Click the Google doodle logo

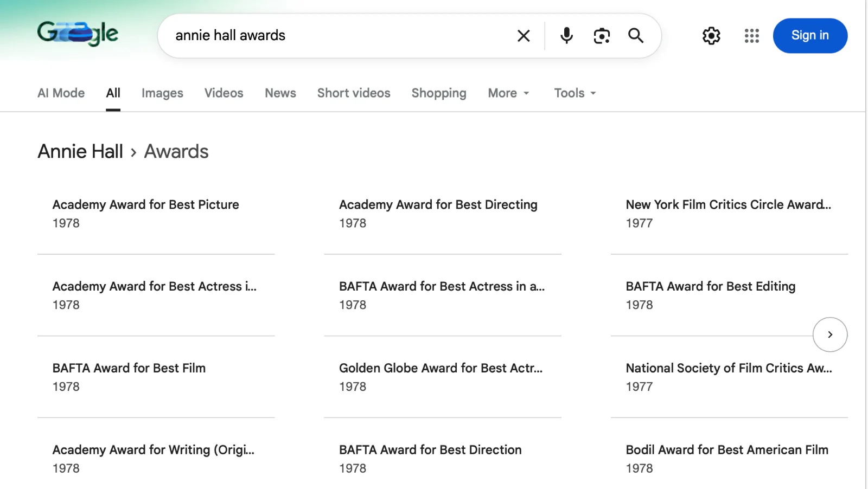pos(78,34)
